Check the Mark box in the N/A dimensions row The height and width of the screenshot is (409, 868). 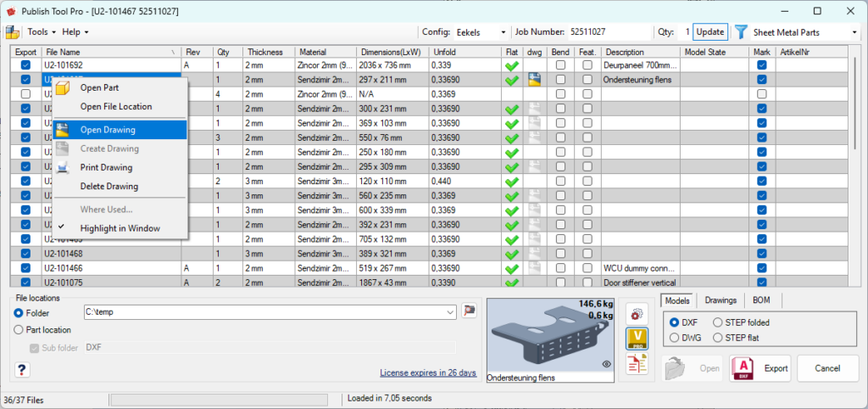[762, 94]
